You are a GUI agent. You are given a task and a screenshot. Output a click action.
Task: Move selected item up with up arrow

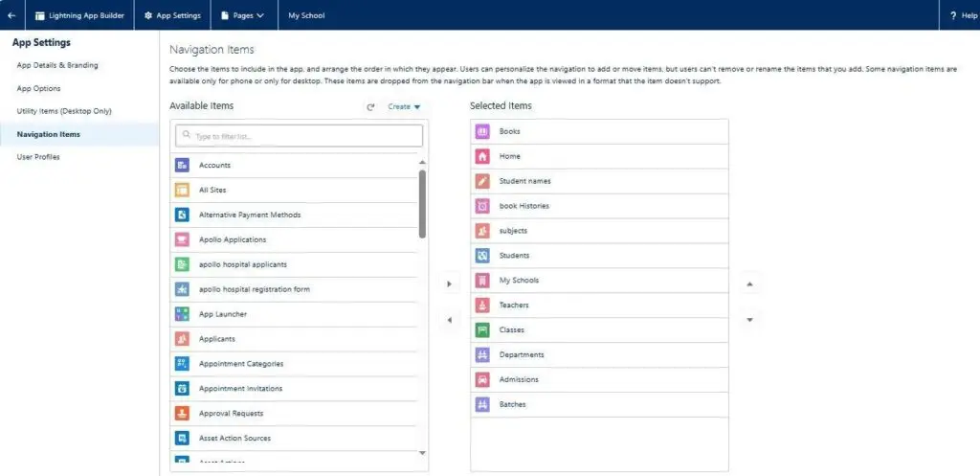click(x=749, y=283)
